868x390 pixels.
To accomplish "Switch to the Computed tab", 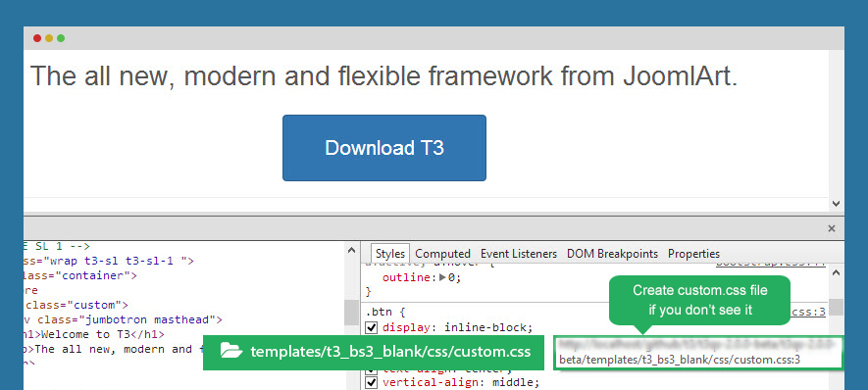I will point(442,254).
